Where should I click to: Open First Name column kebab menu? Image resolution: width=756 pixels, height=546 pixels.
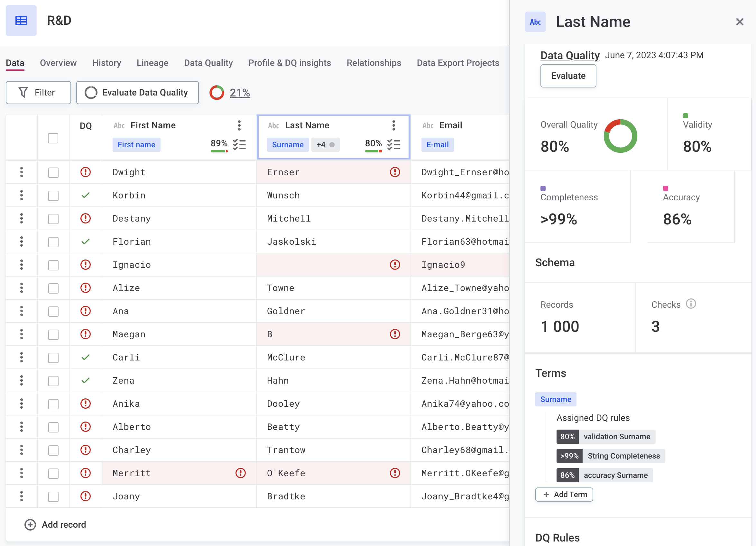tap(239, 125)
